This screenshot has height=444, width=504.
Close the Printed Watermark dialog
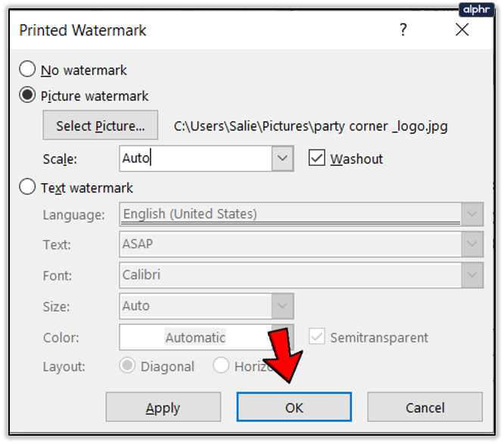point(462,30)
